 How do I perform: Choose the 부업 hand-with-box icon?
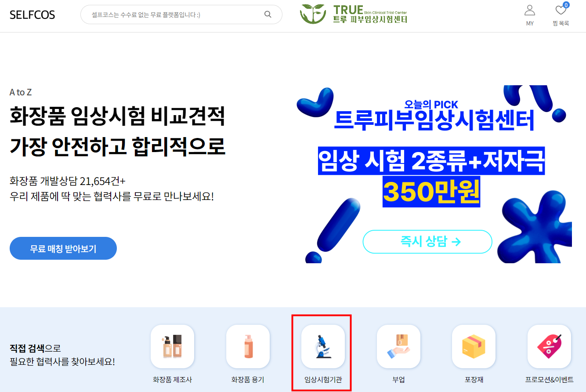[x=398, y=346]
